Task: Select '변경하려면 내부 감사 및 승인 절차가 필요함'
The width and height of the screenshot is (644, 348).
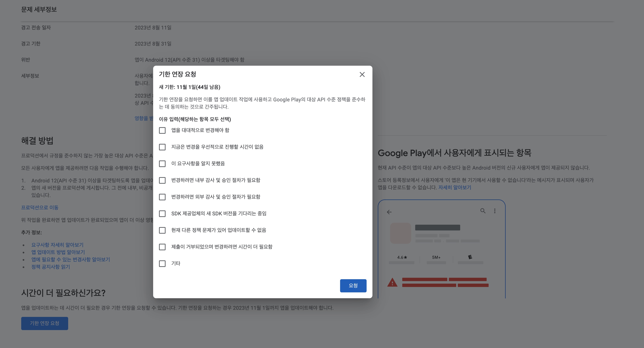Action: click(x=162, y=180)
